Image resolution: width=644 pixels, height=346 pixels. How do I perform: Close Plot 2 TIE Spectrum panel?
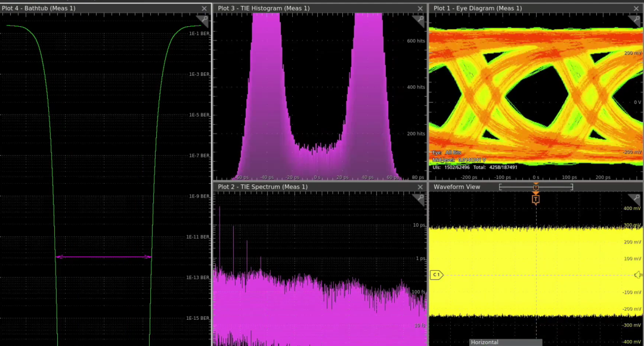pos(420,187)
